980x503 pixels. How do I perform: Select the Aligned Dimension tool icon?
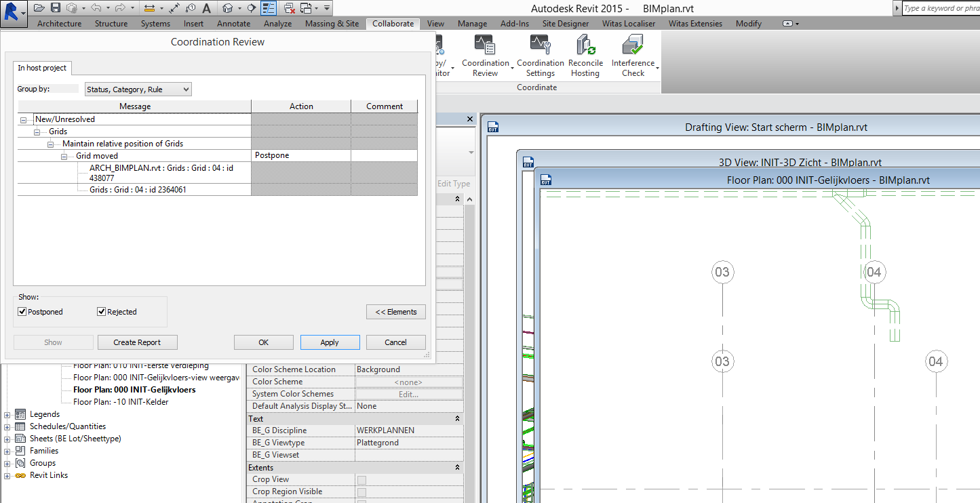175,8
